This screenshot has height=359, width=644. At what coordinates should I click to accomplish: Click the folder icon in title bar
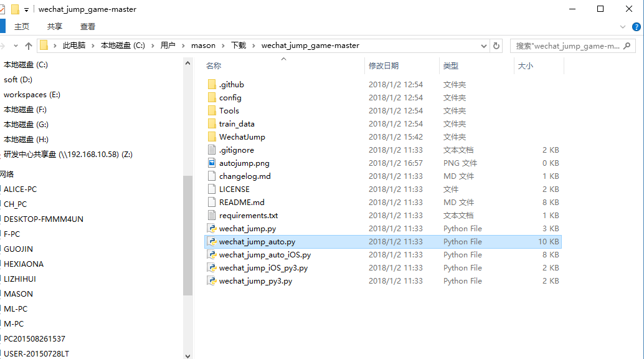tap(15, 9)
